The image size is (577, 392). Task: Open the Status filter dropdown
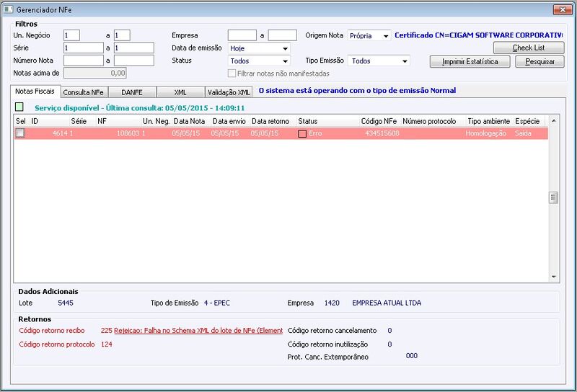[285, 61]
